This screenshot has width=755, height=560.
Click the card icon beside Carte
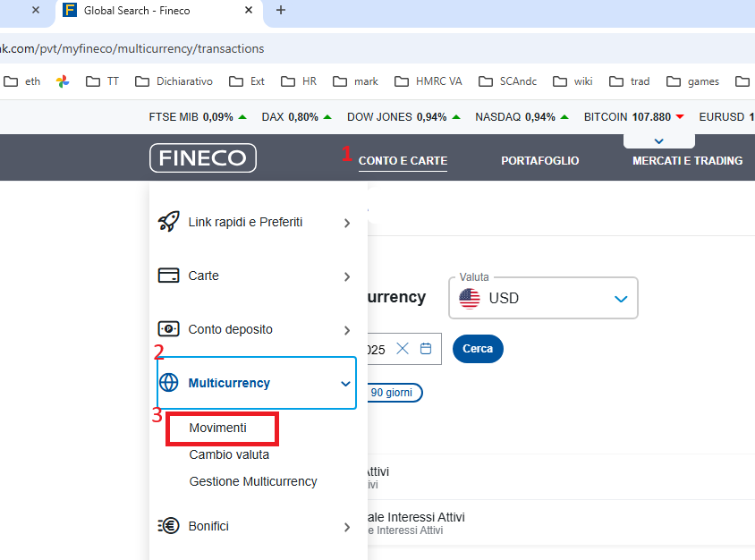pyautogui.click(x=168, y=276)
